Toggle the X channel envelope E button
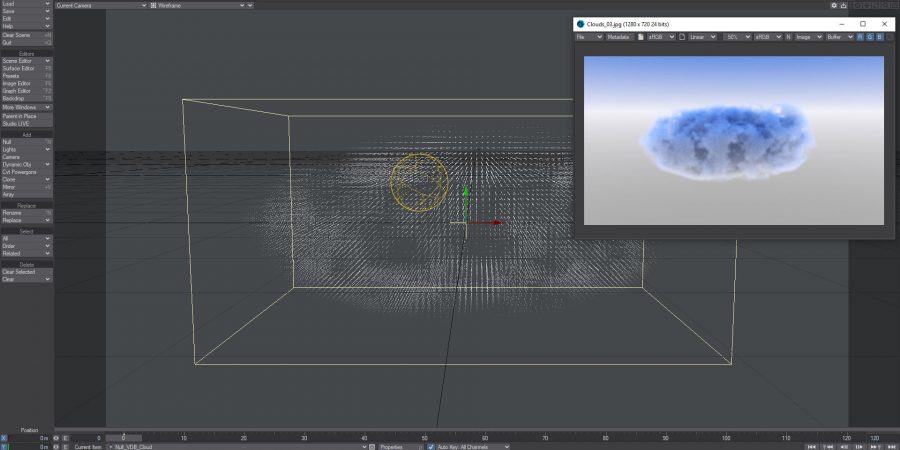Screen dimensions: 900x450 [66, 438]
